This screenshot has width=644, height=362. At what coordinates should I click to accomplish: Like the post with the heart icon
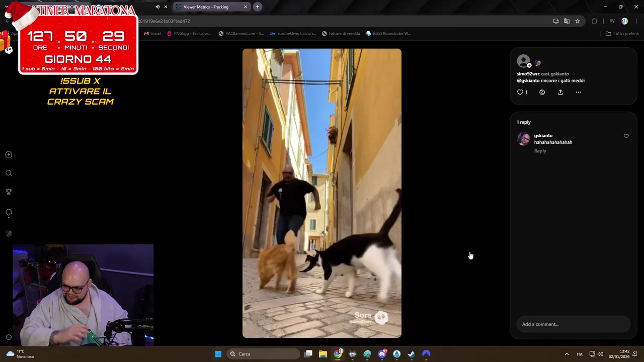click(x=520, y=93)
